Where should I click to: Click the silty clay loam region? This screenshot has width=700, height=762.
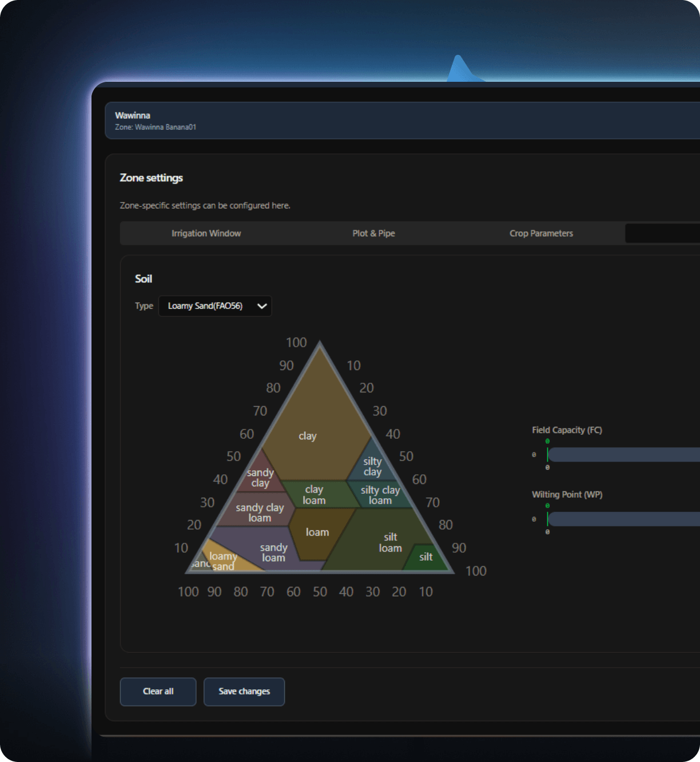click(x=380, y=495)
